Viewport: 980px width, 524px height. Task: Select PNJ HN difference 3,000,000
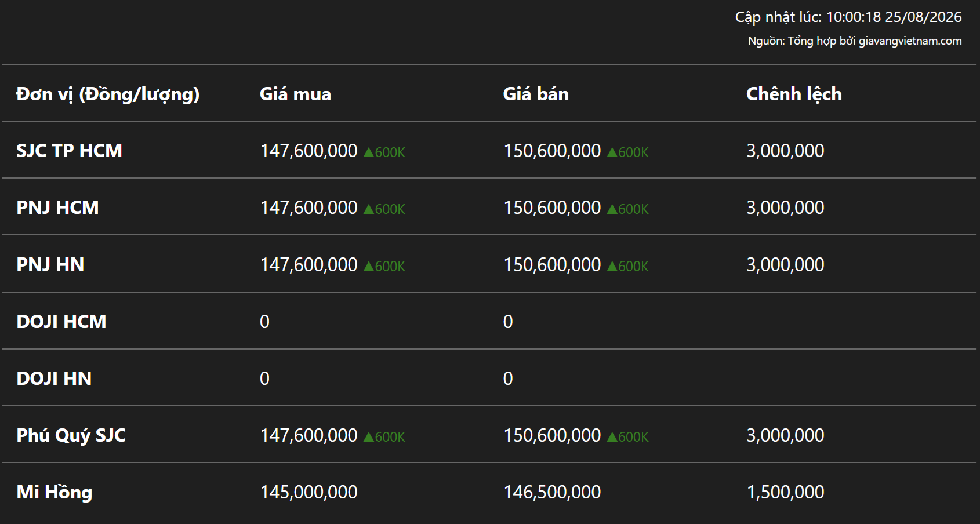tap(785, 264)
